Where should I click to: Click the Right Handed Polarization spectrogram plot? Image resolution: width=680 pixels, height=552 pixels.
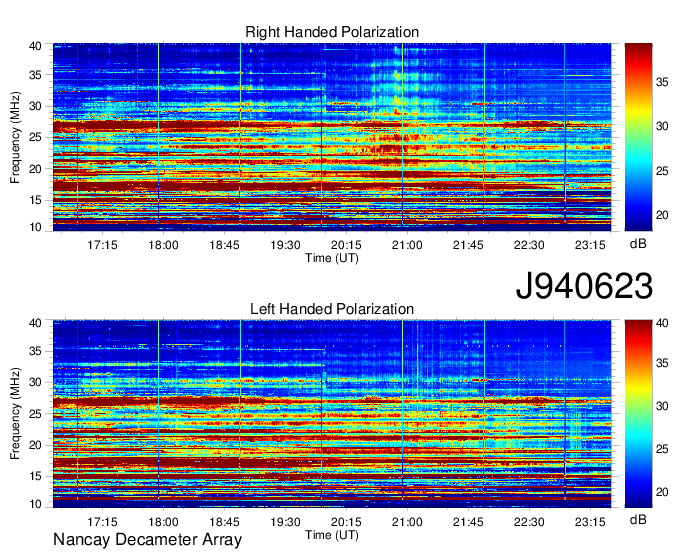(x=332, y=137)
